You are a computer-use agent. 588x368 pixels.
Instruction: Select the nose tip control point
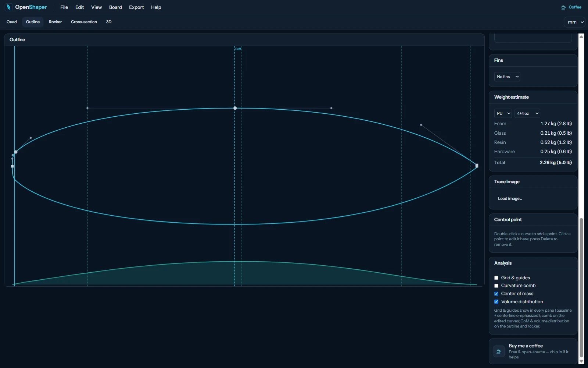tap(477, 166)
